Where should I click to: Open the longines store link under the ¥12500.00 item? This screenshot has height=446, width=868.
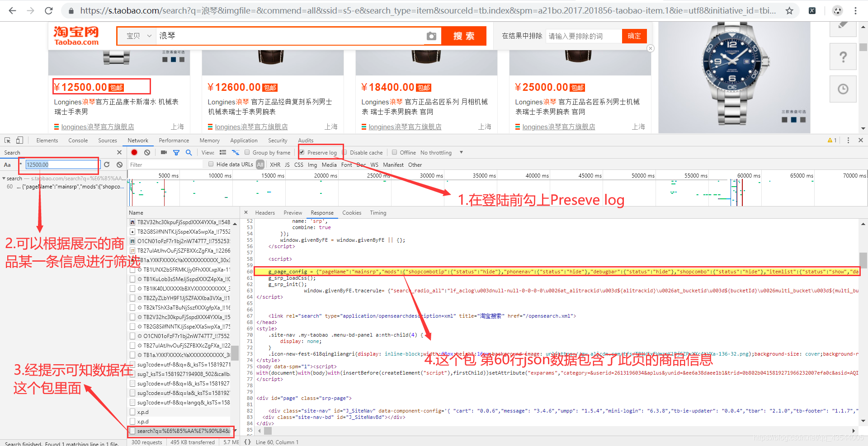click(98, 127)
